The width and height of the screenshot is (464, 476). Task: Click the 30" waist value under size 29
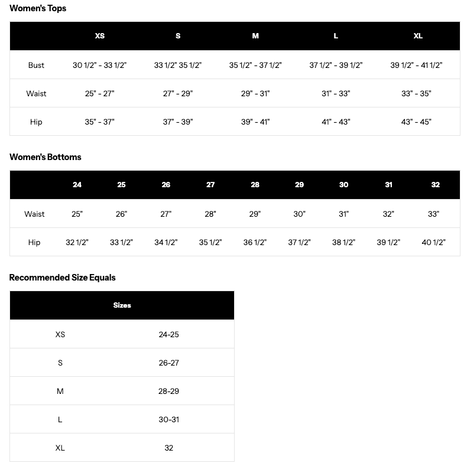(x=299, y=214)
